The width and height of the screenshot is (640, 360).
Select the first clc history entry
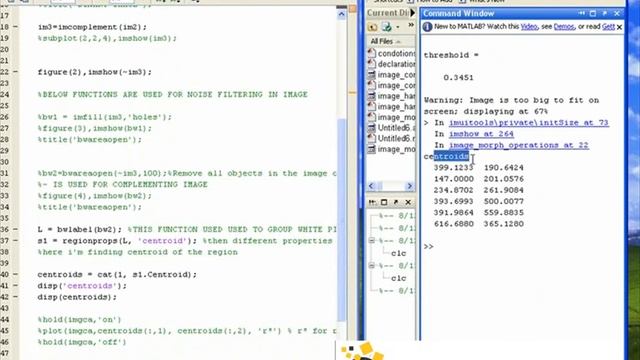[x=398, y=253]
